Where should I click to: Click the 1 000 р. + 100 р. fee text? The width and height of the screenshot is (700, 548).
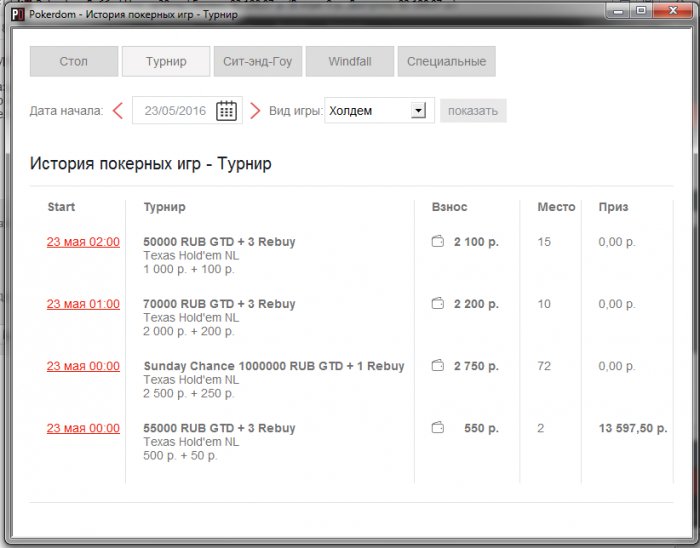click(x=188, y=269)
